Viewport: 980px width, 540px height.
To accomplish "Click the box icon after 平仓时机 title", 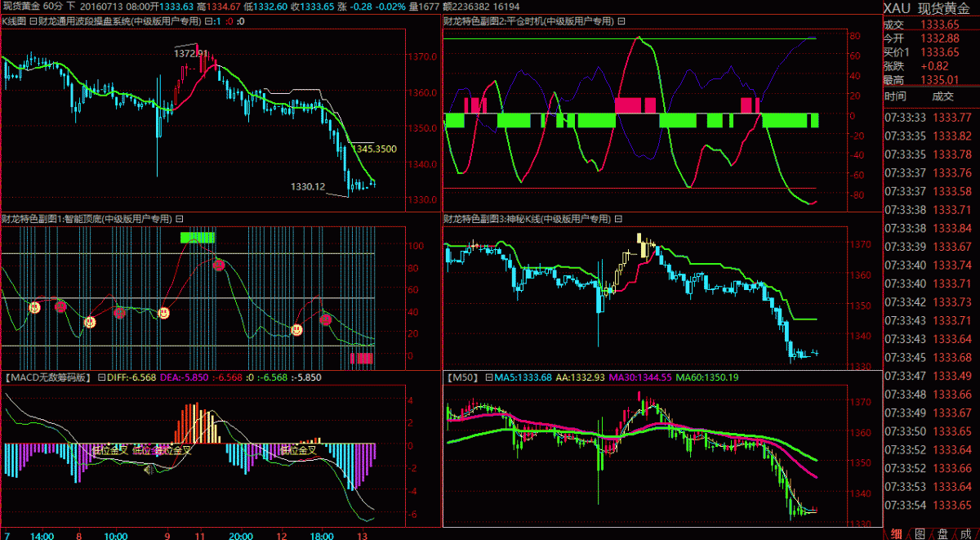I will pyautogui.click(x=621, y=21).
